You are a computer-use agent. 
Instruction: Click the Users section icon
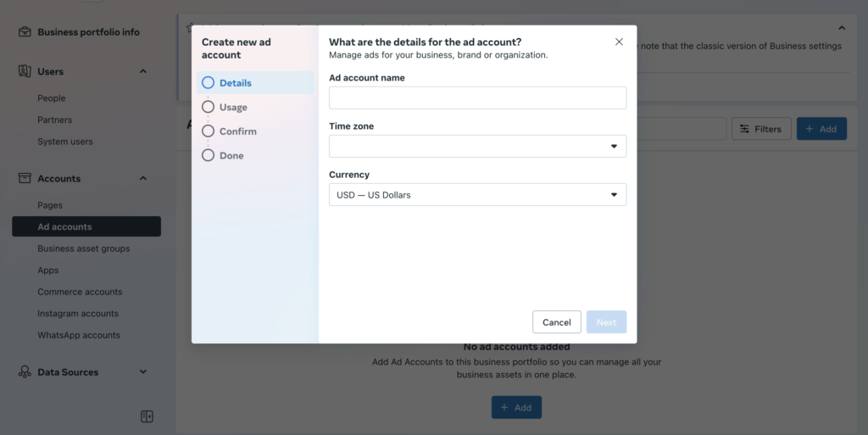tap(25, 71)
